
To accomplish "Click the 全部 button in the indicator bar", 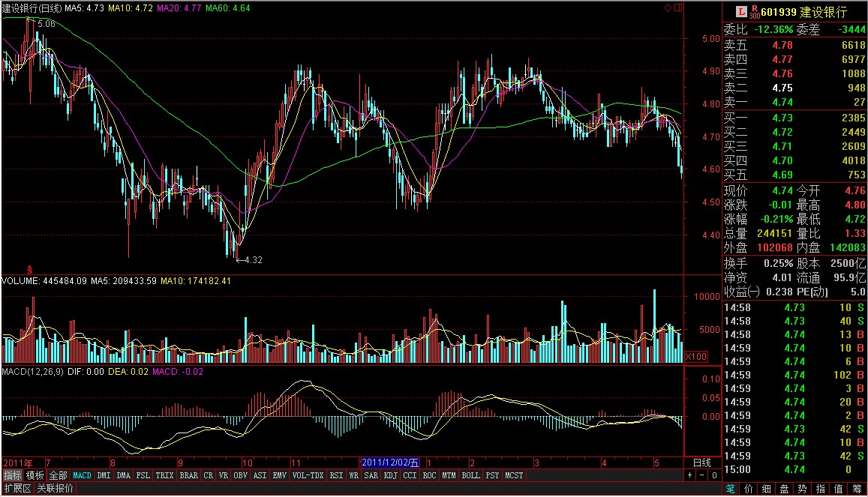I will click(x=59, y=475).
